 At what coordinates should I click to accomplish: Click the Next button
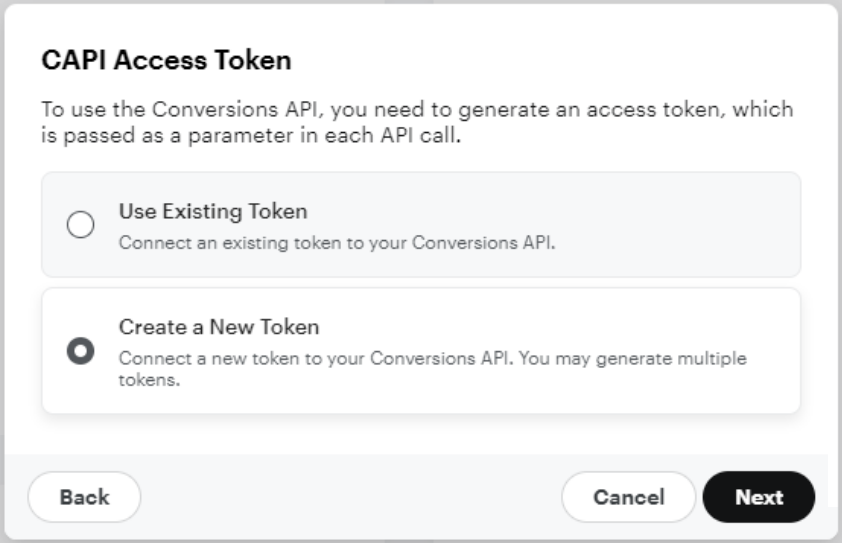pyautogui.click(x=759, y=497)
